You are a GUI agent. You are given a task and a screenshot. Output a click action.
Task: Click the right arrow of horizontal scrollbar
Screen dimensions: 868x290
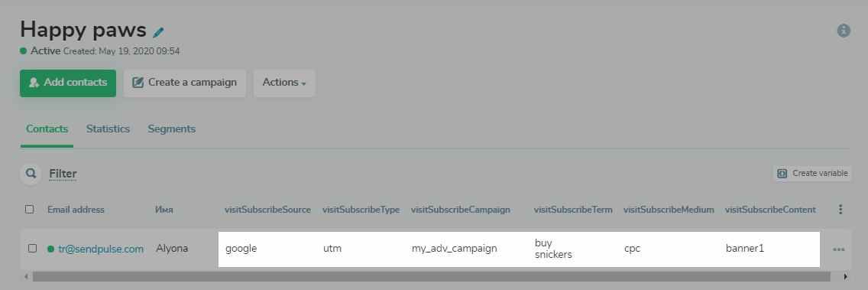pyautogui.click(x=845, y=276)
